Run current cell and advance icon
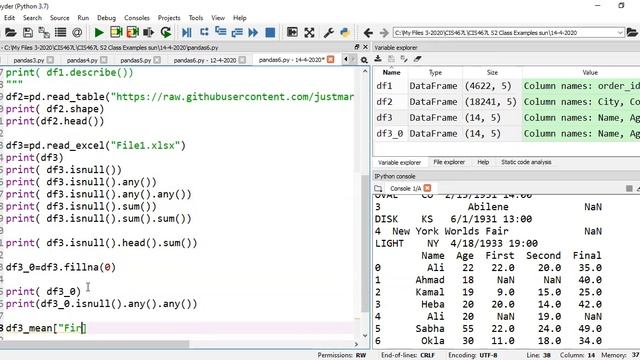Viewport: 640px width, 360px height. click(133, 32)
